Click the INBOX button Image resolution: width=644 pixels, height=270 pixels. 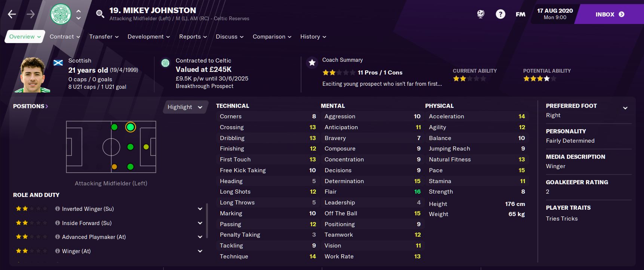tap(610, 14)
